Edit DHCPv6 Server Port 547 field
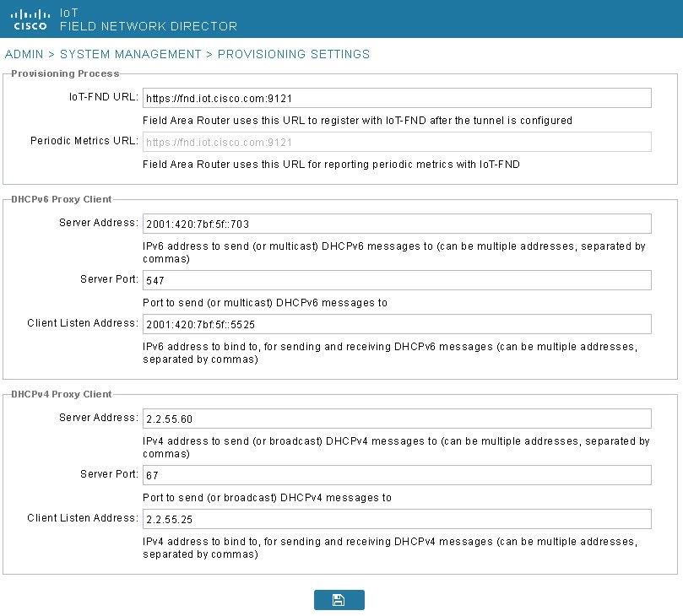This screenshot has width=683, height=616. point(397,280)
